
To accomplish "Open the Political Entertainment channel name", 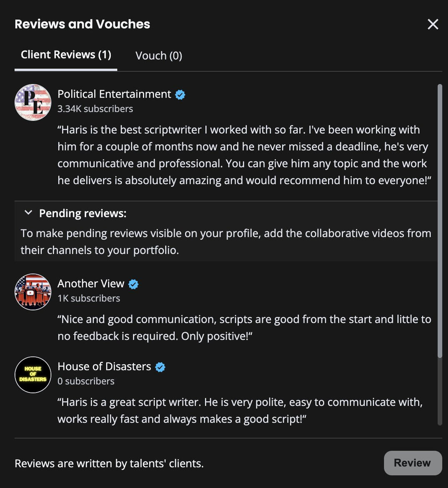I will coord(114,94).
